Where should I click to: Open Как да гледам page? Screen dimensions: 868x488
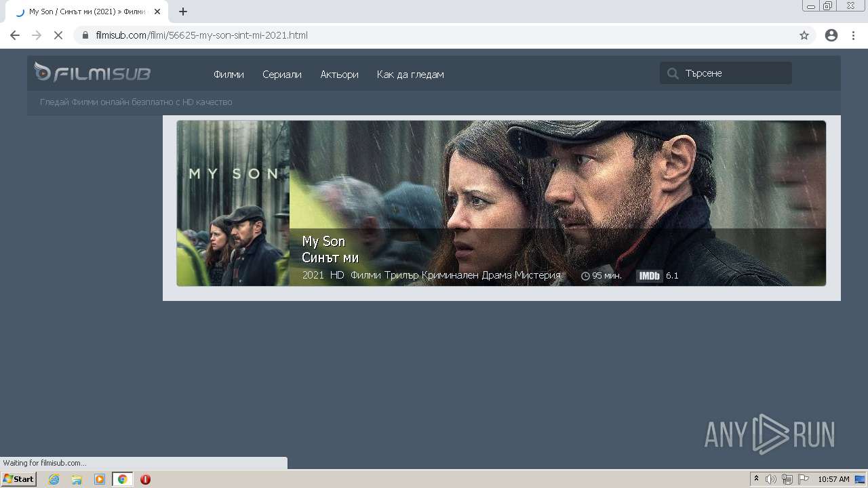click(x=410, y=75)
